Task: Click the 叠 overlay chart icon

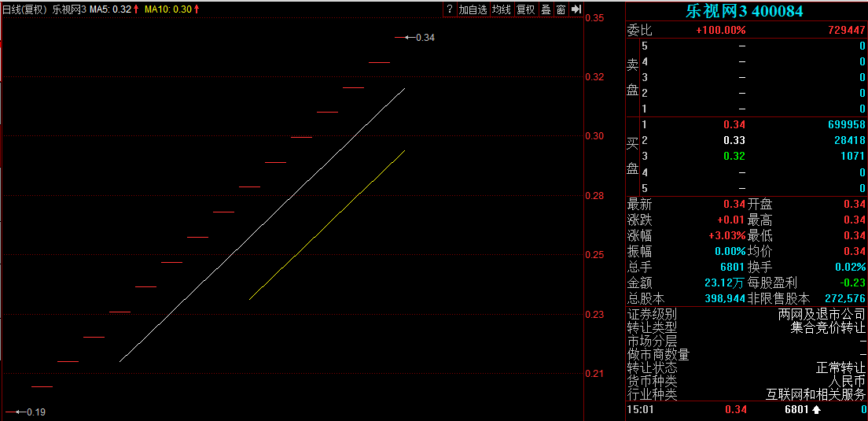Action: (546, 9)
